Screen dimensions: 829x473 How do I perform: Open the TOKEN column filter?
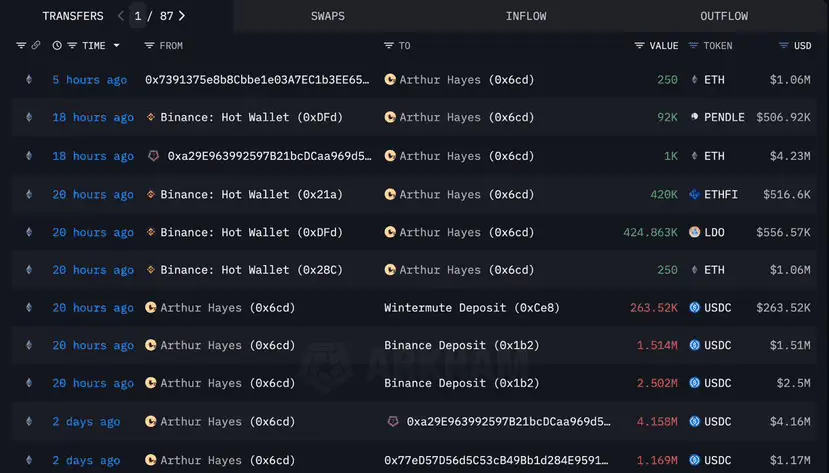point(693,45)
